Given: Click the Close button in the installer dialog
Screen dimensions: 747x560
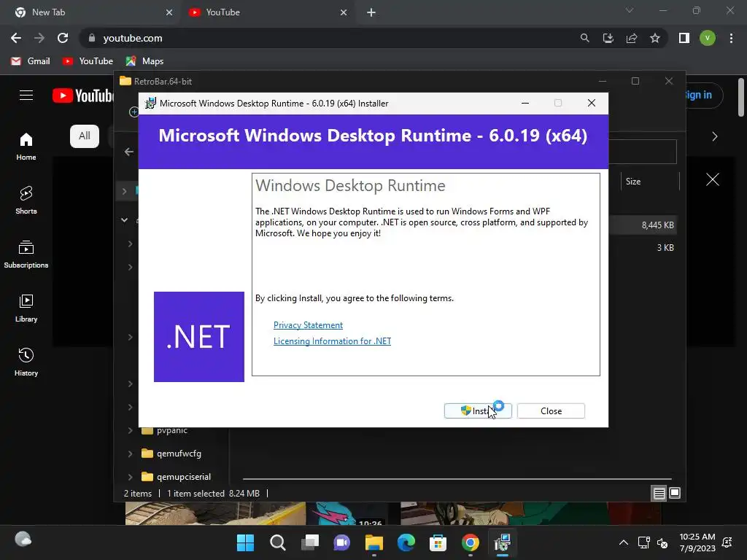Looking at the screenshot, I should (x=551, y=411).
